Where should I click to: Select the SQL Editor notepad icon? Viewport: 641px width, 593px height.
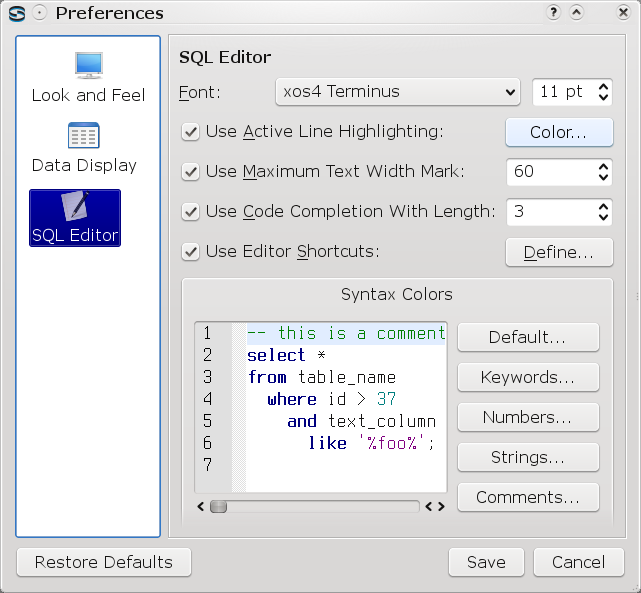coord(75,205)
